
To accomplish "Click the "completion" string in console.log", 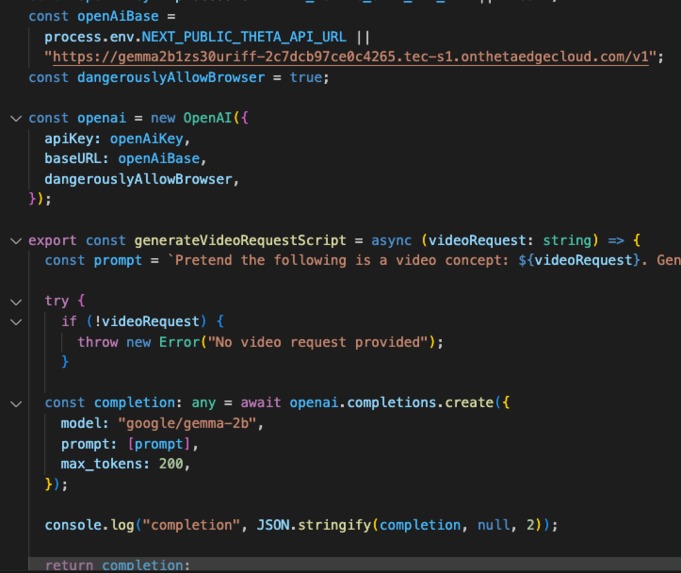I will [191, 525].
